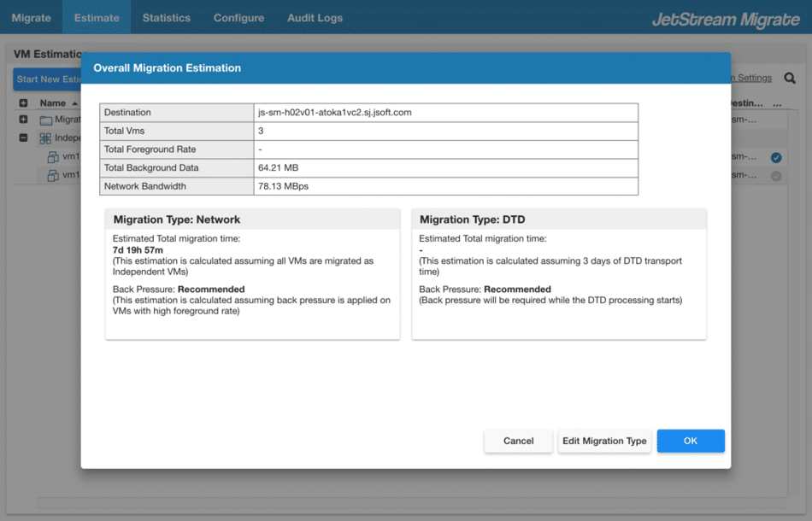Click the Cancel button in the dialog
The image size is (812, 521).
(x=518, y=441)
